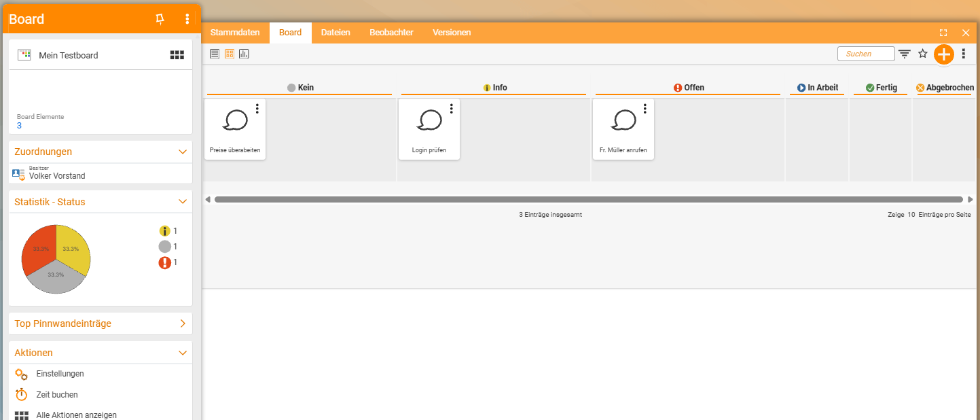Image resolution: width=980 pixels, height=420 pixels.
Task: Open the menu on Fr. Müller anrufen card
Action: tap(646, 109)
